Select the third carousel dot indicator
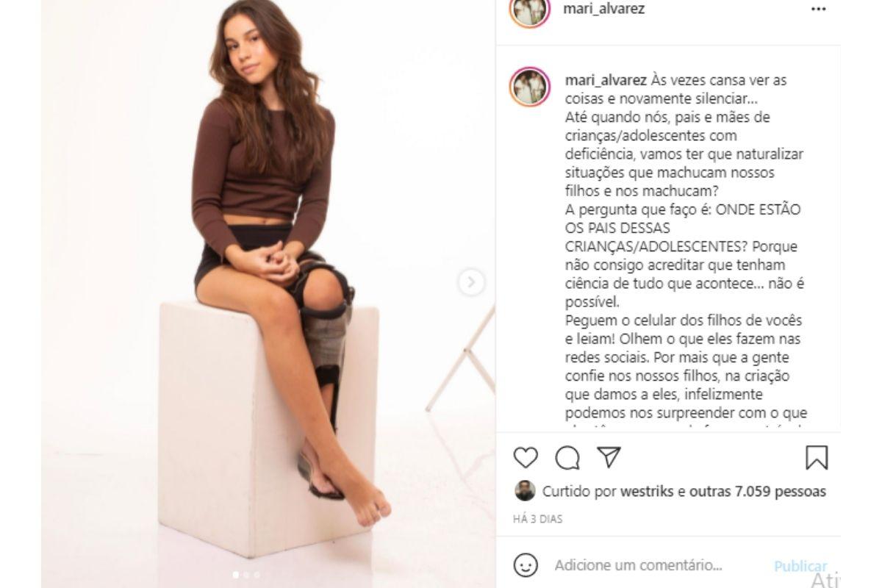The width and height of the screenshot is (882, 588). pos(257,575)
